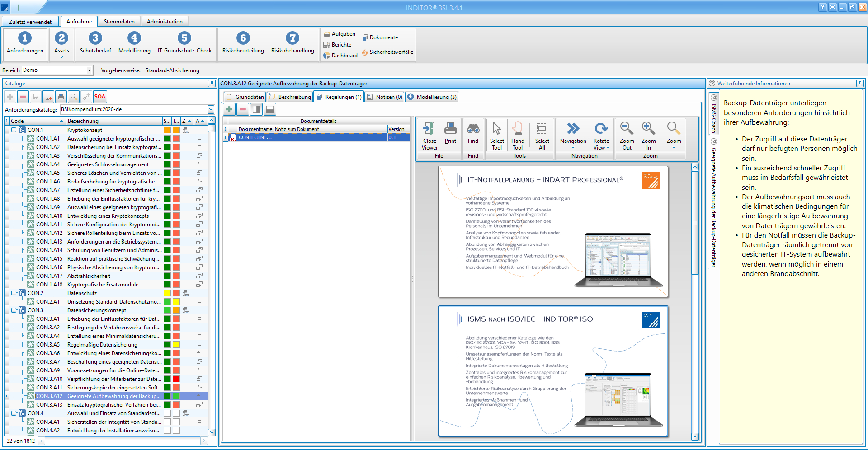The image size is (868, 450).
Task: Collapse the CON.2 Datenschutz node
Action: point(14,293)
